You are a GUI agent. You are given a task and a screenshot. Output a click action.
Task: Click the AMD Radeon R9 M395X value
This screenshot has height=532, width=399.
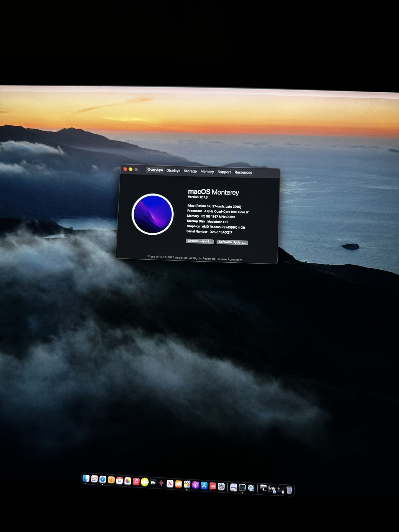click(223, 227)
